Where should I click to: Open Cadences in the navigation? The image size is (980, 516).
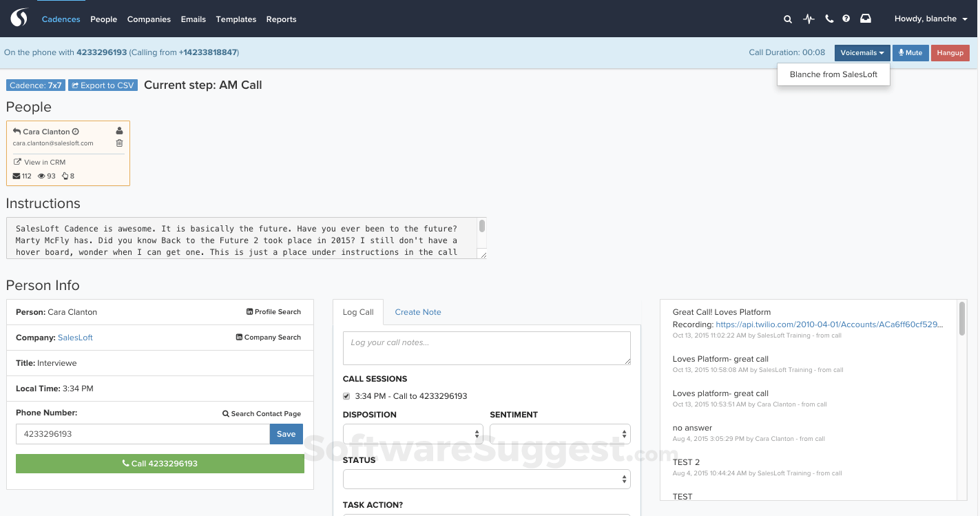click(x=61, y=19)
